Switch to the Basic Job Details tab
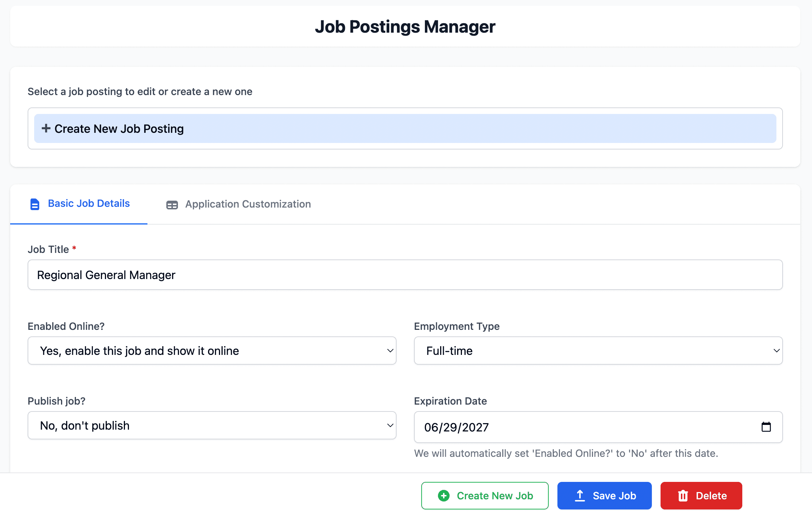The image size is (812, 516). [79, 204]
